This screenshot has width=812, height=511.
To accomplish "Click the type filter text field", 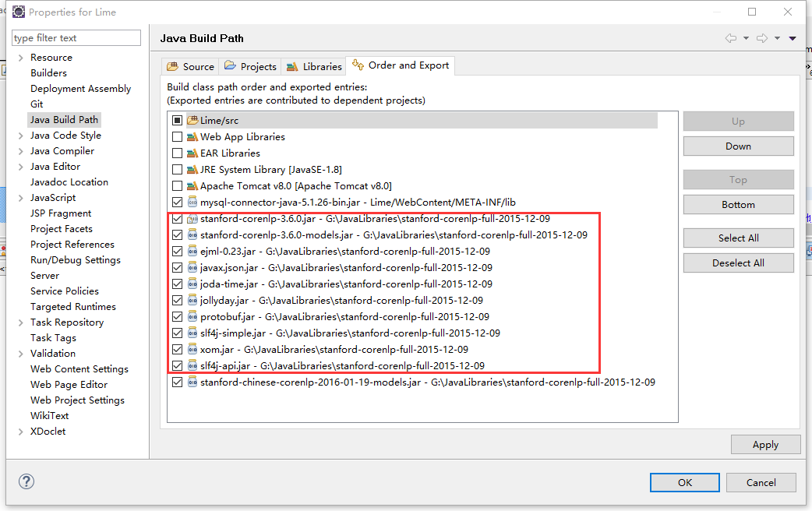I will click(76, 37).
